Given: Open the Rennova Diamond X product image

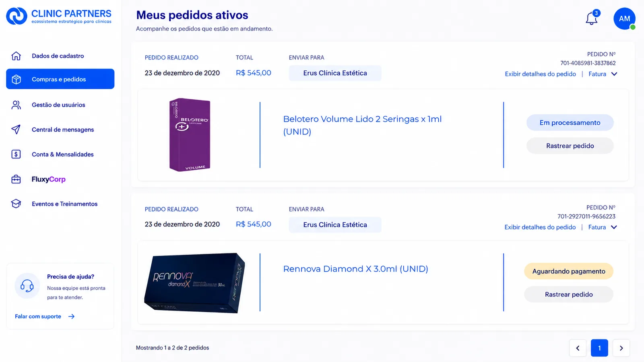Looking at the screenshot, I should coord(195,283).
